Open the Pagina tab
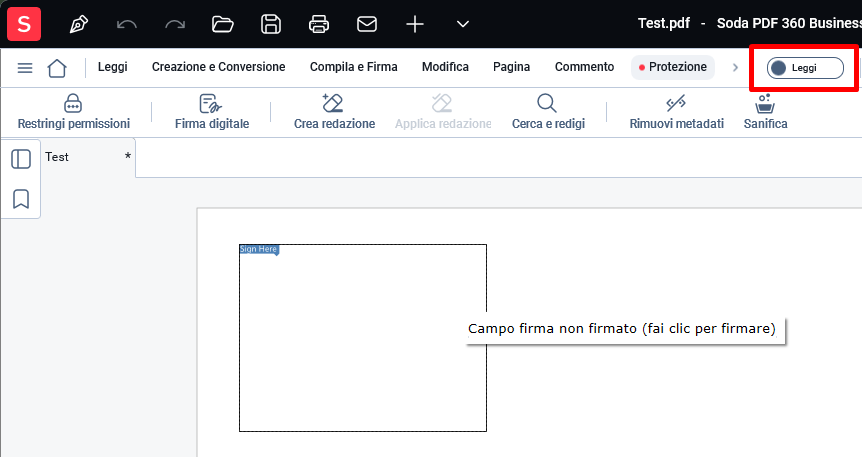 [511, 67]
